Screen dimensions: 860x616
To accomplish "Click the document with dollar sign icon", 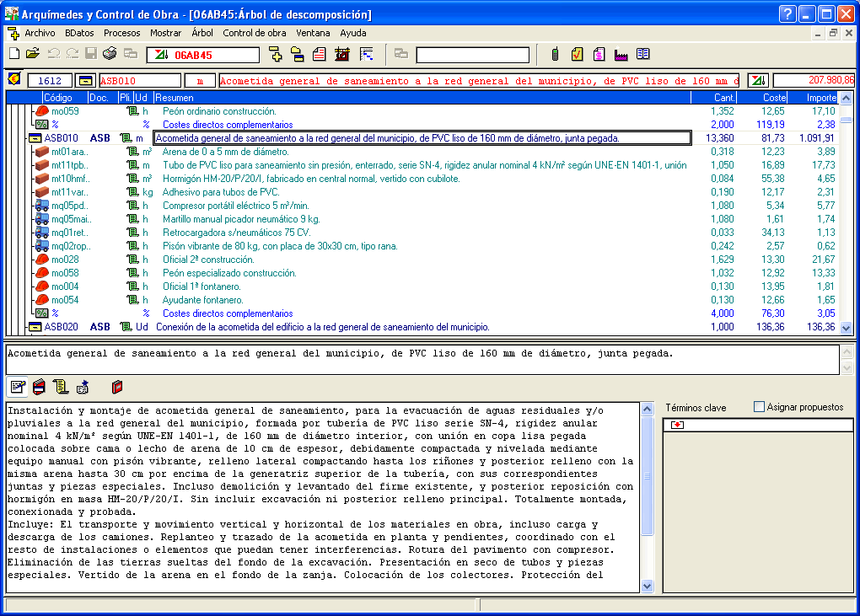I will pos(599,54).
